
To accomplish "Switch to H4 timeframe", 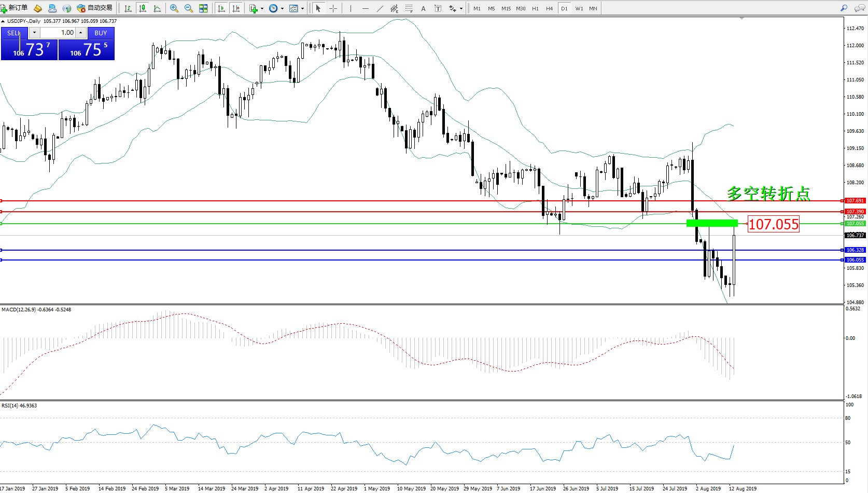I will tap(549, 8).
